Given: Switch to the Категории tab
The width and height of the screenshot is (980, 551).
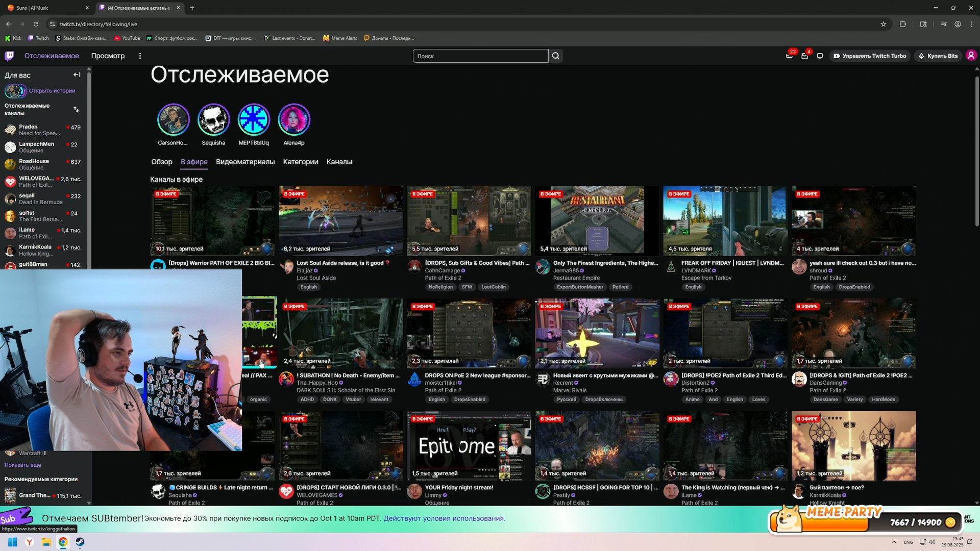Looking at the screenshot, I should [x=300, y=162].
